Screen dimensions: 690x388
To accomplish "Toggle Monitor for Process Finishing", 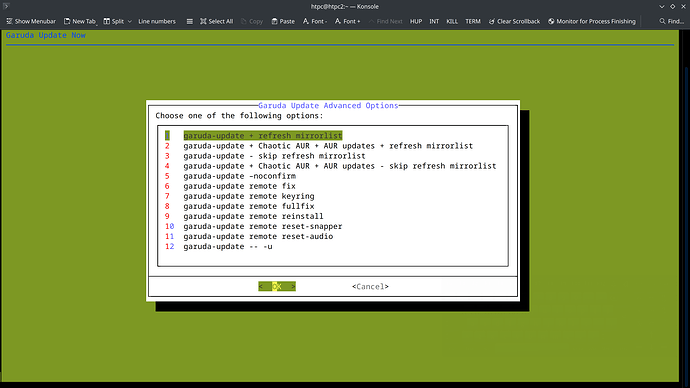I will pyautogui.click(x=591, y=21).
